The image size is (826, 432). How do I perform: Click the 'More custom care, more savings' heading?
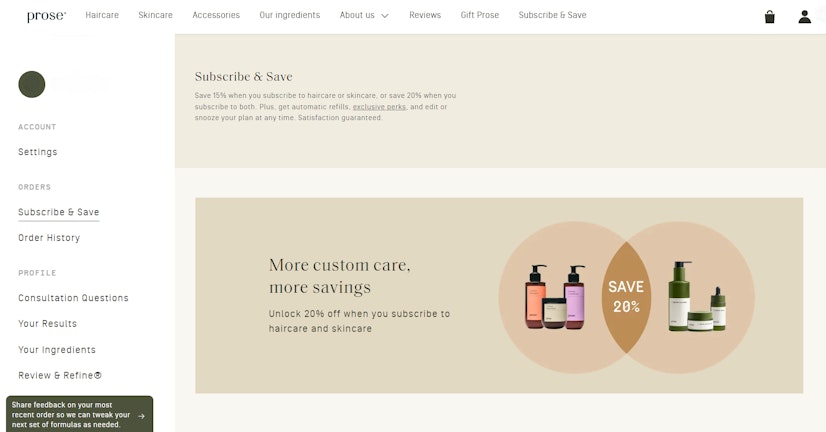pyautogui.click(x=340, y=276)
